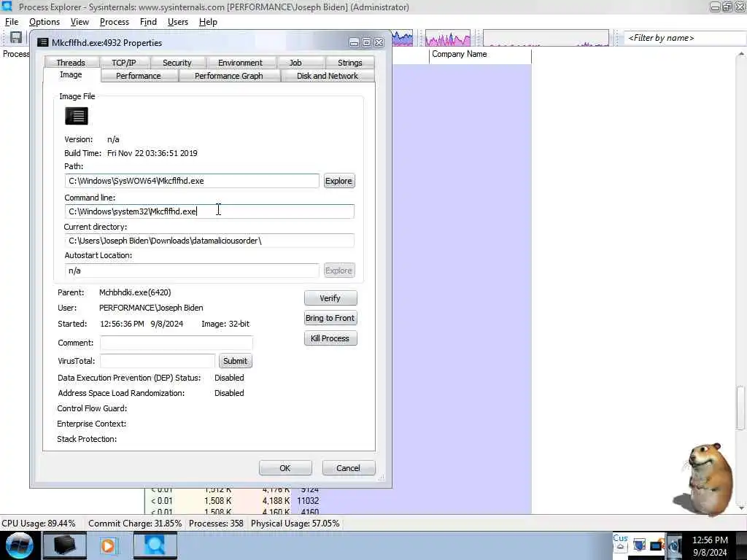Click the main window vertical scrollbar thumb
The image size is (747, 560).
coord(740,408)
